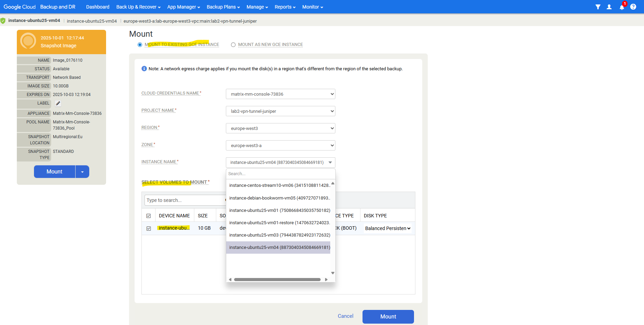Viewport: 644px width, 325px height.
Task: Open the Cloud Credentials Name dropdown
Action: tap(280, 94)
